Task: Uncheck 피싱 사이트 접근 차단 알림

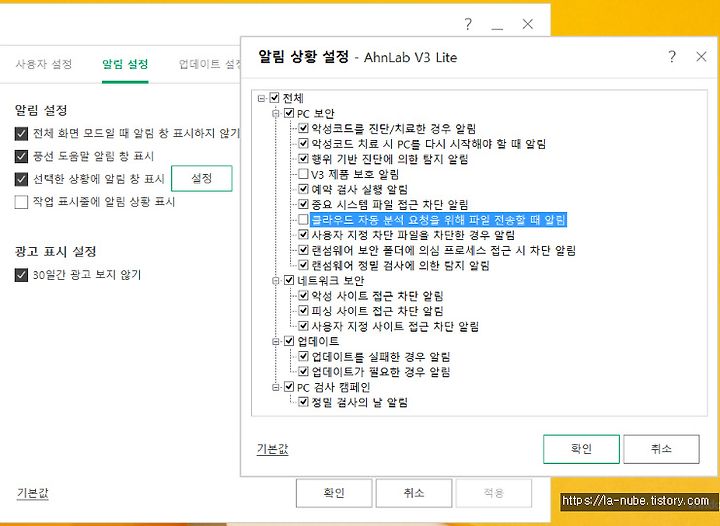Action: (303, 311)
